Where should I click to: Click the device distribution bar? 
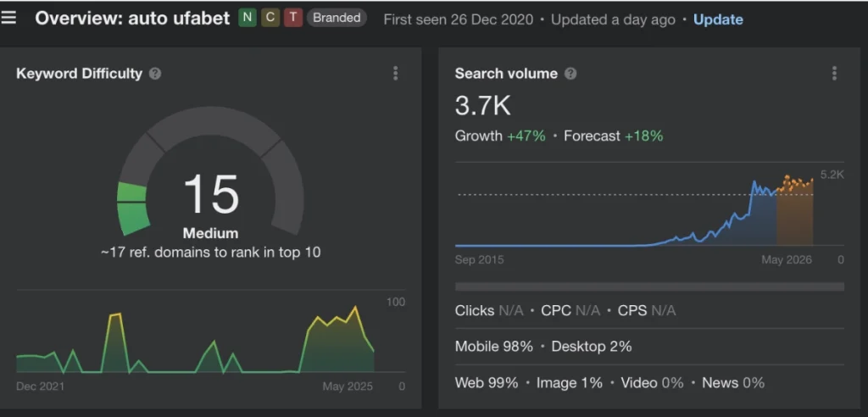[x=648, y=286]
